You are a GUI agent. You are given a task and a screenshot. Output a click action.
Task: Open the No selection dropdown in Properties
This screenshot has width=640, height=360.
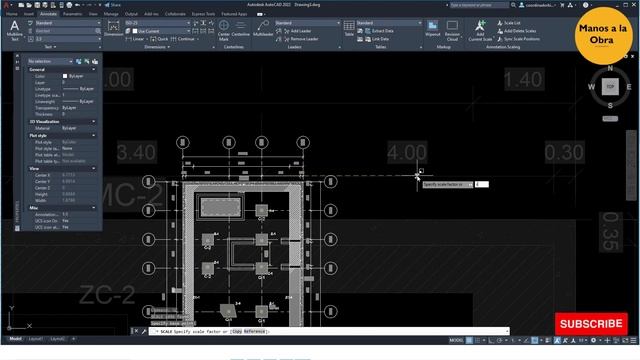tap(50, 61)
